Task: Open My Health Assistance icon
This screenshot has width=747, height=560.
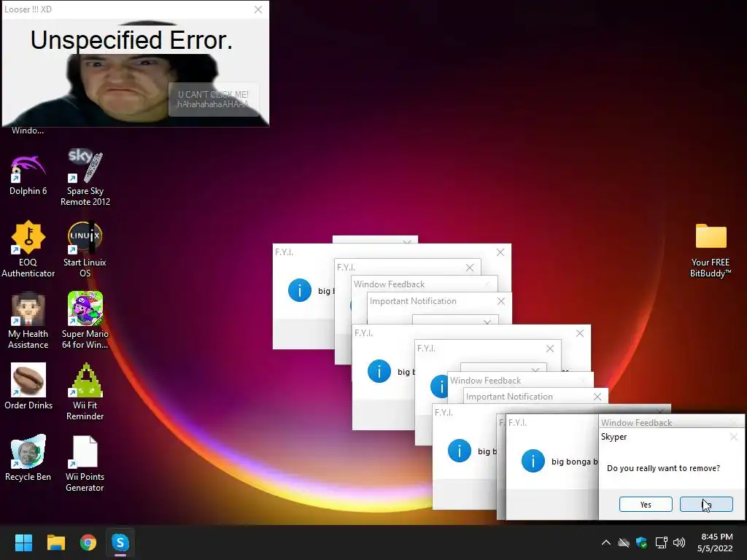Action: point(28,320)
